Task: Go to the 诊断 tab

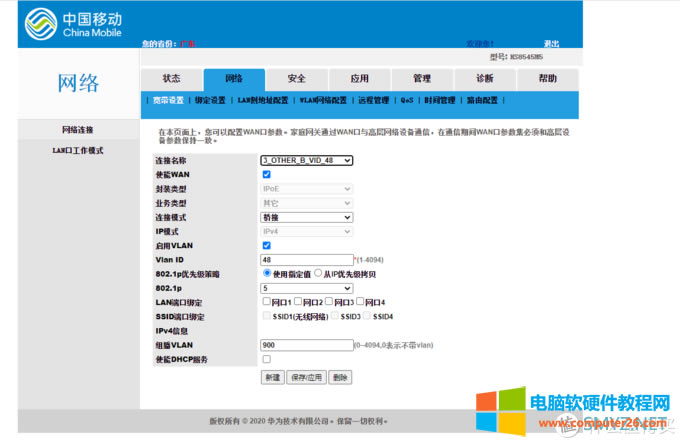Action: click(484, 78)
